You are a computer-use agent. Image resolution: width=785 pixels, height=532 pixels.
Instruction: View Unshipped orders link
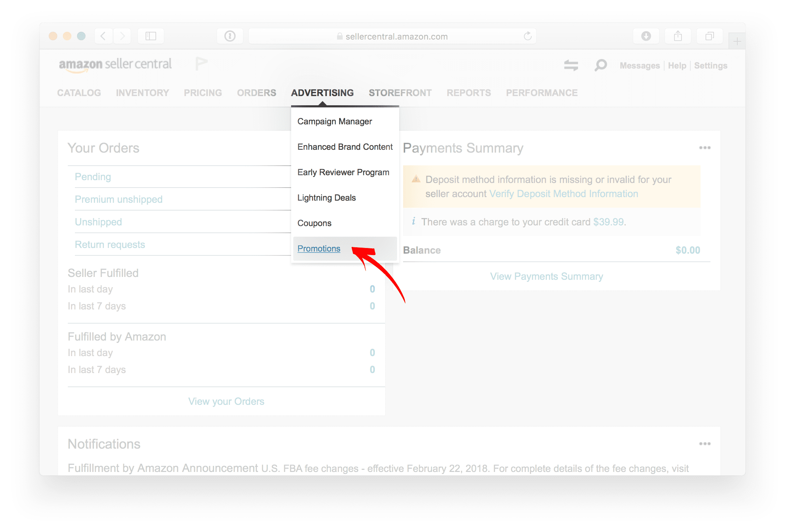coord(98,222)
